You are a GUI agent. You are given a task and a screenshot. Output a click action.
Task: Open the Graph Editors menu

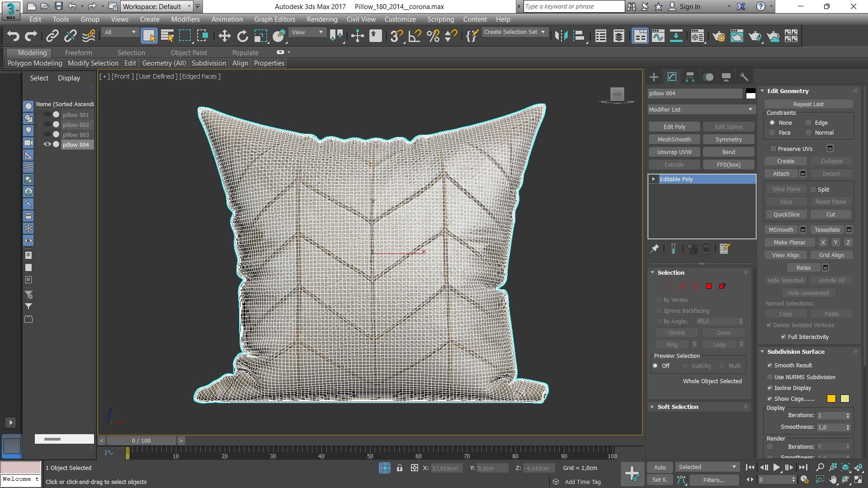click(x=274, y=19)
